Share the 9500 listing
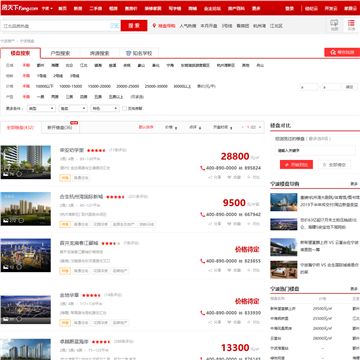Image resolution: width=360 pixels, height=360 pixels. pyautogui.click(x=215, y=224)
